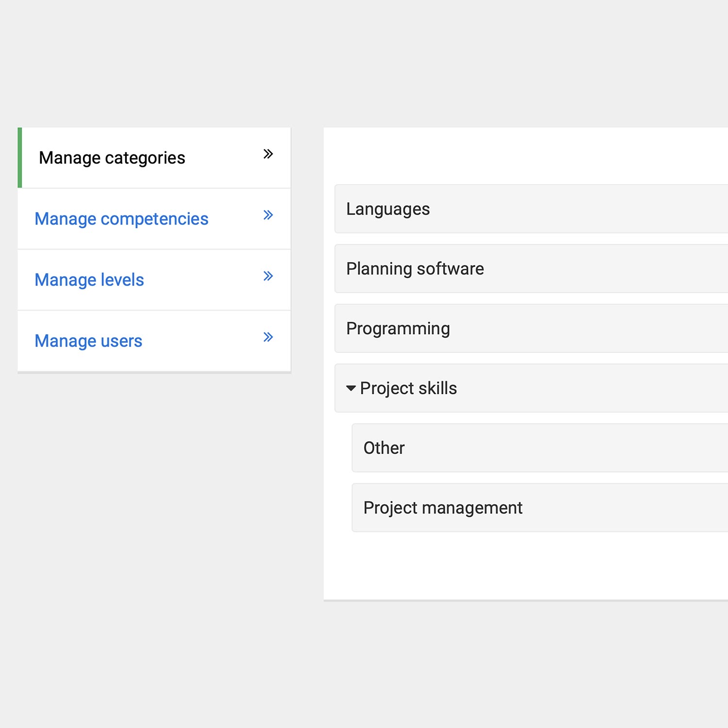This screenshot has height=728, width=728.
Task: Open the Manage categories menu item
Action: tap(112, 158)
